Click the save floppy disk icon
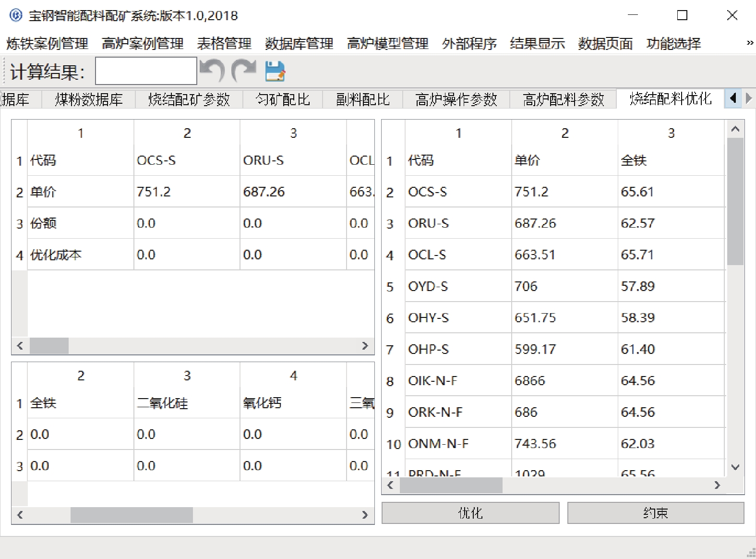Screen dimensions: 756x559 coord(275,71)
